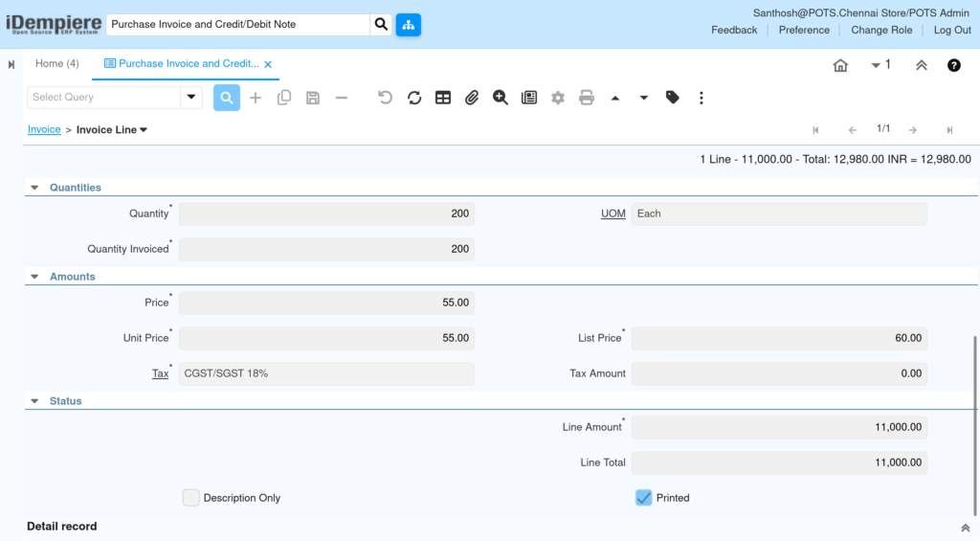Click the iDempiere logo

[54, 24]
